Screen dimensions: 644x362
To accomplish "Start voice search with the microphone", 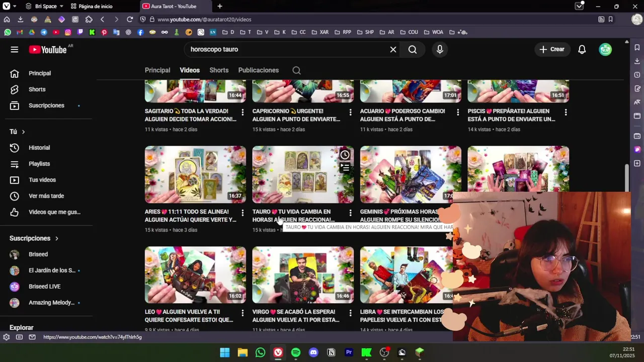I will click(x=440, y=49).
